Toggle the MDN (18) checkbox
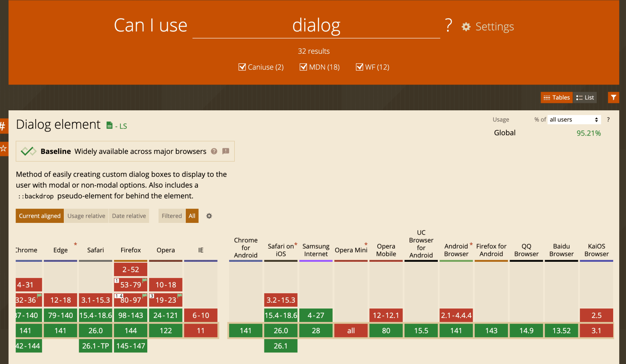 point(303,67)
